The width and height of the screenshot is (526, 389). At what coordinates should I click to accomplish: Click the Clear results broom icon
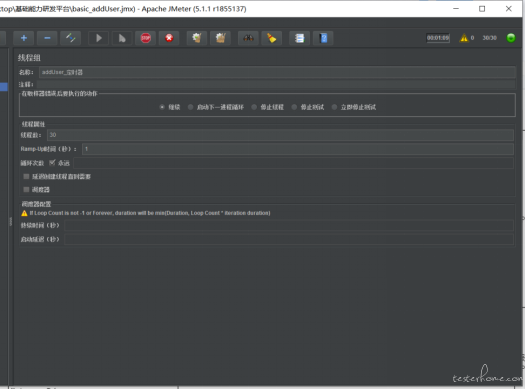197,38
